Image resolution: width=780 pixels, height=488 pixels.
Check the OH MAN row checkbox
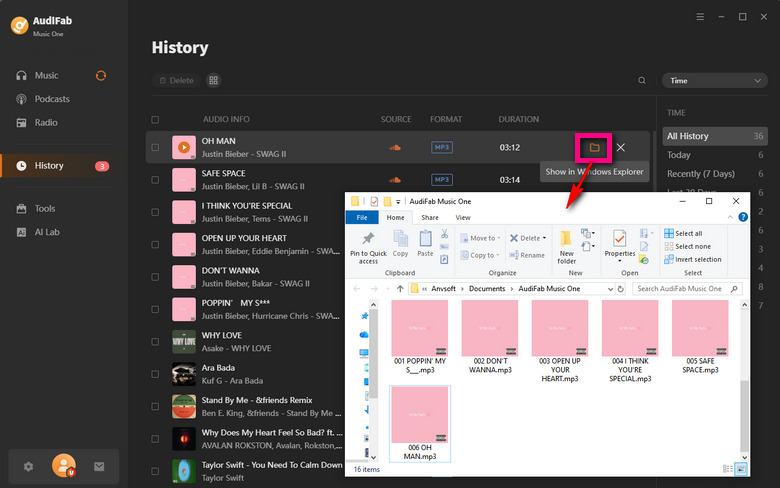[x=155, y=148]
